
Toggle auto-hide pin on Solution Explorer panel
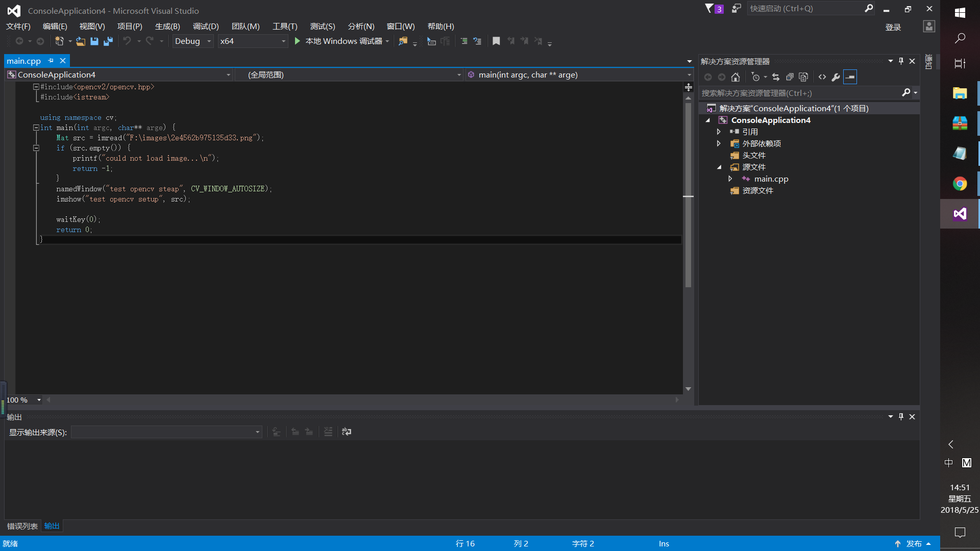[901, 61]
